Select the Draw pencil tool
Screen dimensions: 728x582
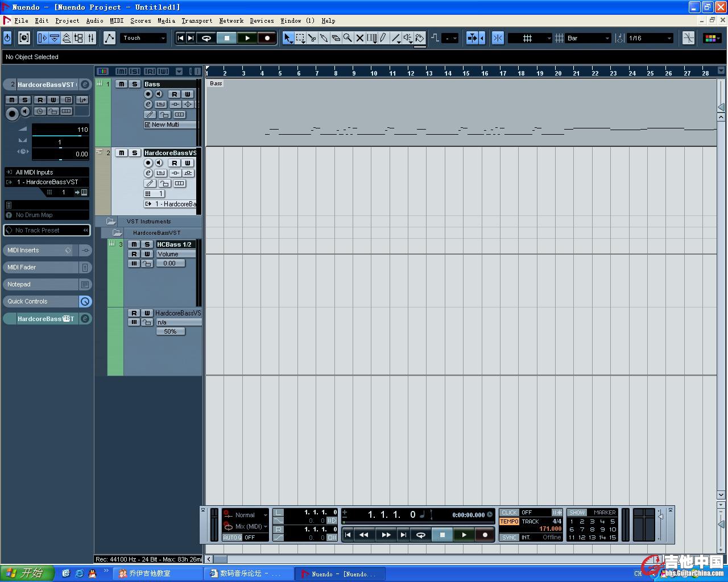click(383, 38)
